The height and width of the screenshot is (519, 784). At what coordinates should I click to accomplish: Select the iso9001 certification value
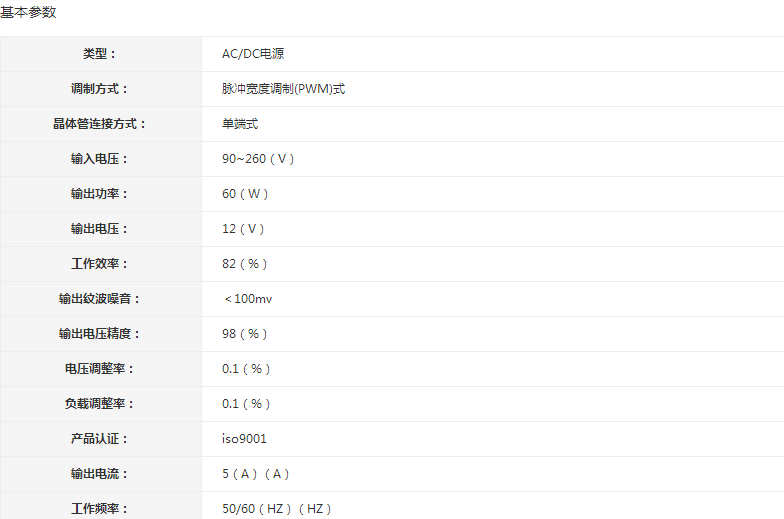pyautogui.click(x=244, y=439)
